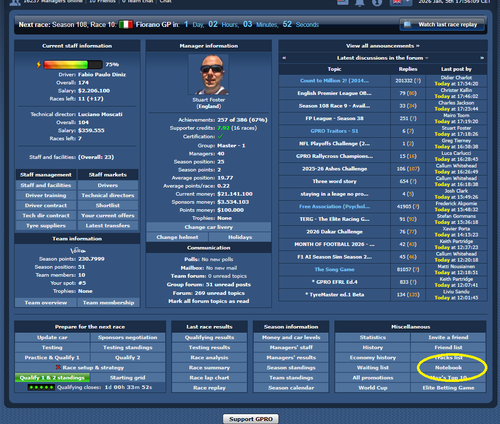
Task: Open Driver training page
Action: coord(46,195)
